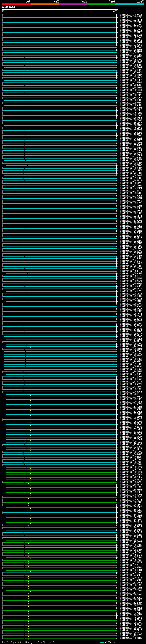This screenshot has width=146, height=644.
Task: Select hit label UniRef100_B7NJY1
Action: [131, 404]
